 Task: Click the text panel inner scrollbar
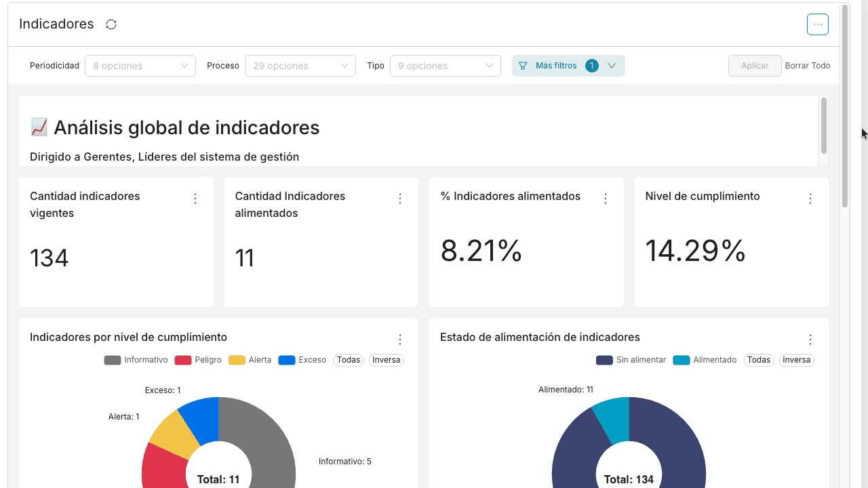click(x=824, y=125)
